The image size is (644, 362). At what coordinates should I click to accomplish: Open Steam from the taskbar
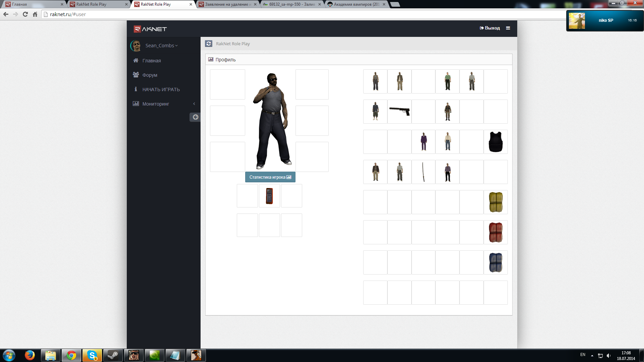(x=113, y=355)
